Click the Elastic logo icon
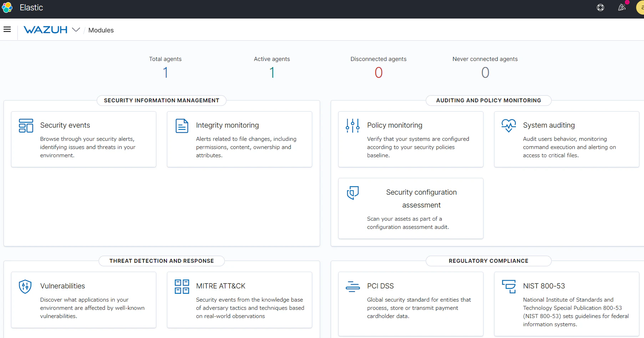 7,7
